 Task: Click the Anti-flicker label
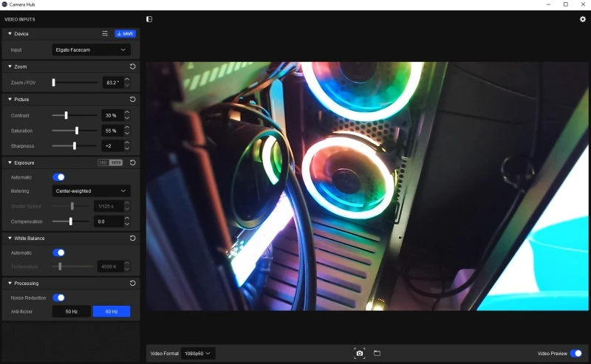coord(21,312)
